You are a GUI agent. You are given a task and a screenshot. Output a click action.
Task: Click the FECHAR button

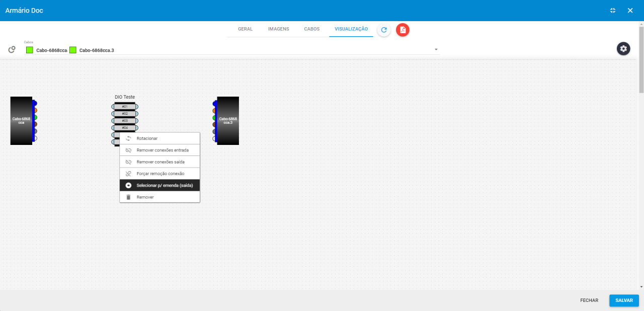(589, 300)
